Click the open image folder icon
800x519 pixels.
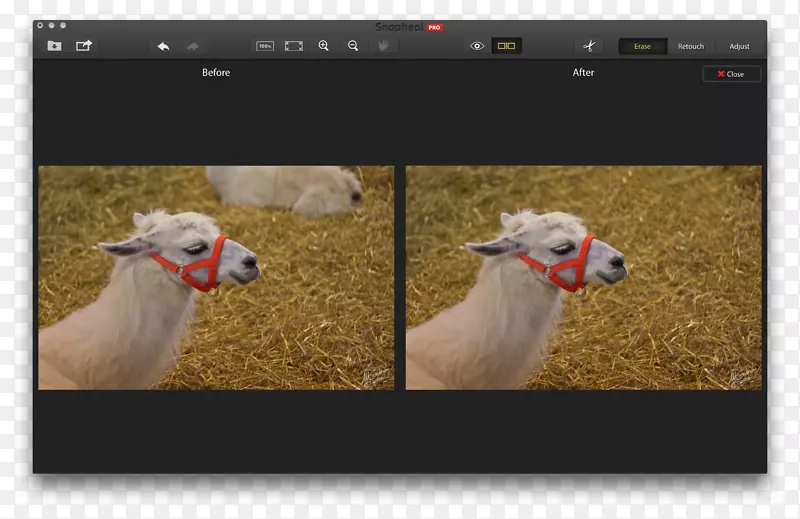(54, 46)
